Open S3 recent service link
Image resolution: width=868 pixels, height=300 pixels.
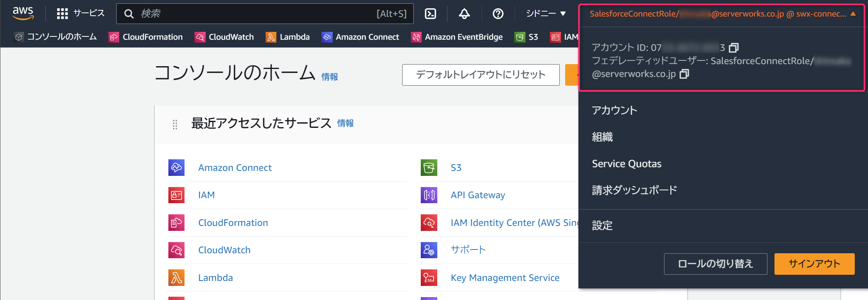(x=456, y=168)
